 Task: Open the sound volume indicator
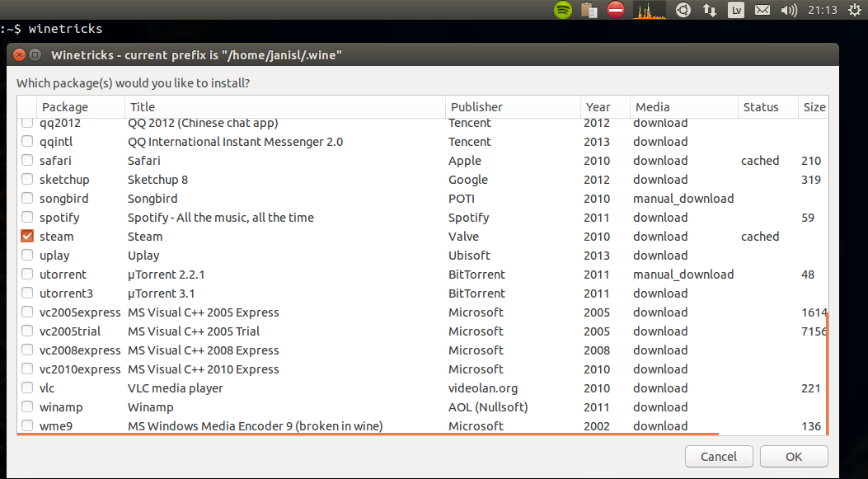(x=788, y=10)
